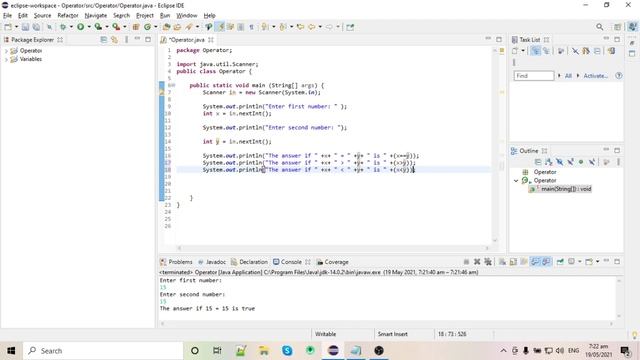640x360 pixels.
Task: Start debugging with the Debug bug icon
Action: coord(63,27)
